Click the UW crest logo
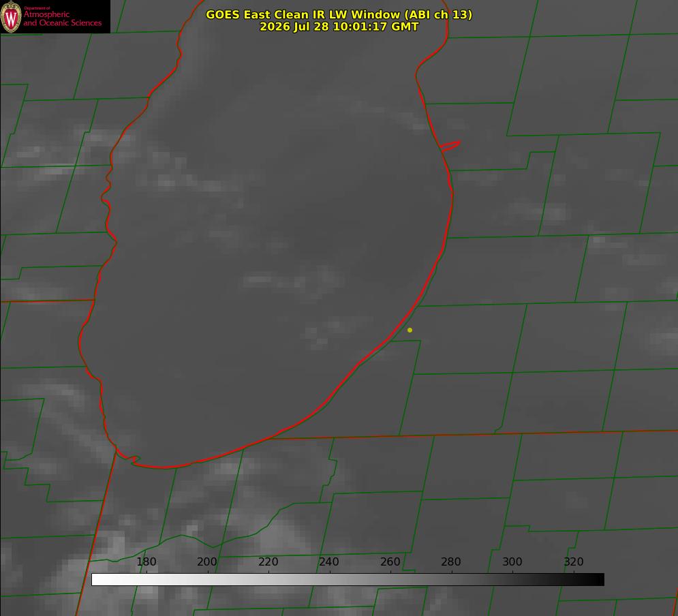678x616 pixels. pos(11,16)
